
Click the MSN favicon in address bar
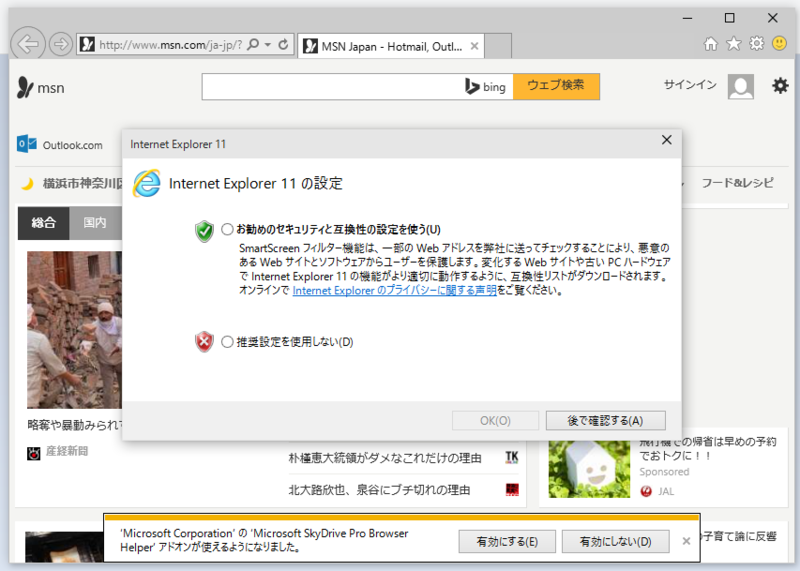pos(87,44)
